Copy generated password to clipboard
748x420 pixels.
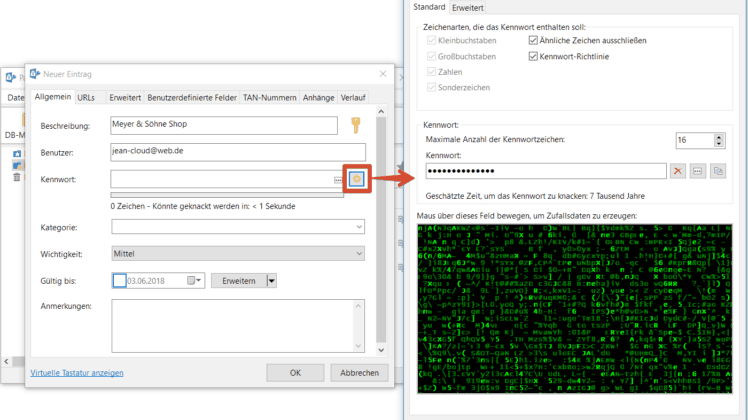[x=718, y=171]
